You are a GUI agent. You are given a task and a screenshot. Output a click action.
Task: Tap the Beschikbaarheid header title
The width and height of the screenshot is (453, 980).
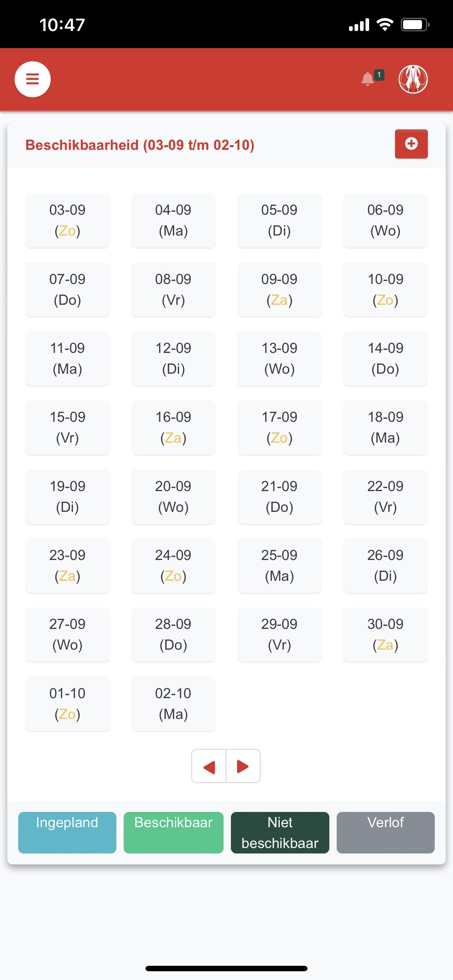click(x=140, y=145)
